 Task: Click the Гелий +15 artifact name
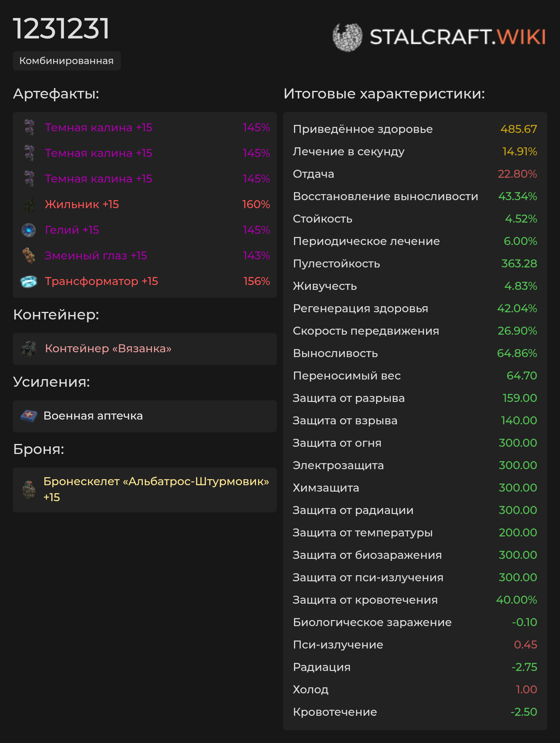coord(72,230)
